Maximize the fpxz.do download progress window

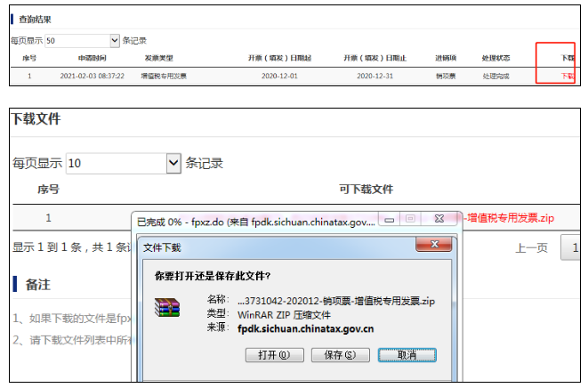coord(410,219)
